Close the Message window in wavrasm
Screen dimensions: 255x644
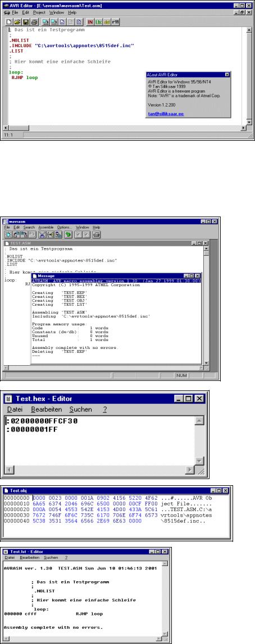pyautogui.click(x=198, y=276)
